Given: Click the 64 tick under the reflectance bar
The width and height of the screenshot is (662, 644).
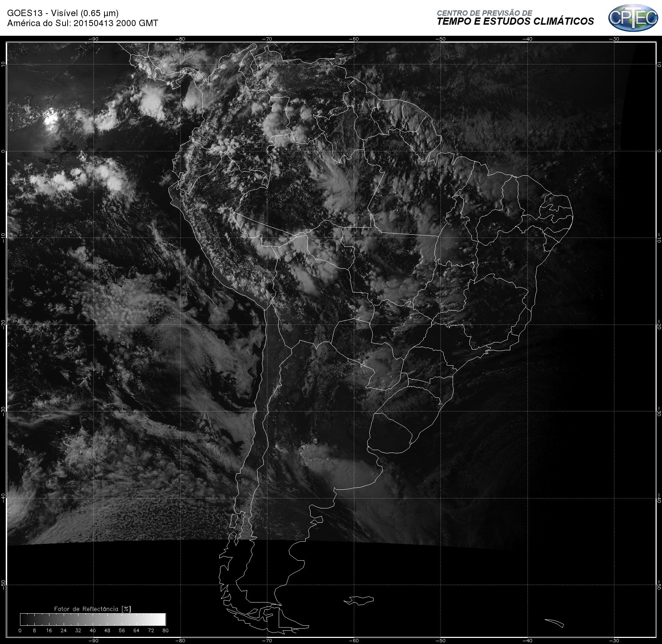Looking at the screenshot, I should [x=136, y=630].
